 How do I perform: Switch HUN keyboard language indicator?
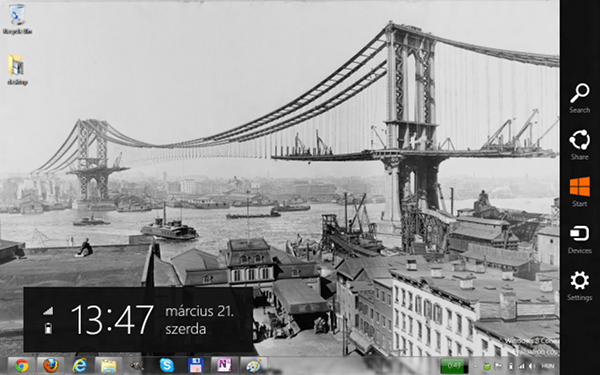(548, 366)
